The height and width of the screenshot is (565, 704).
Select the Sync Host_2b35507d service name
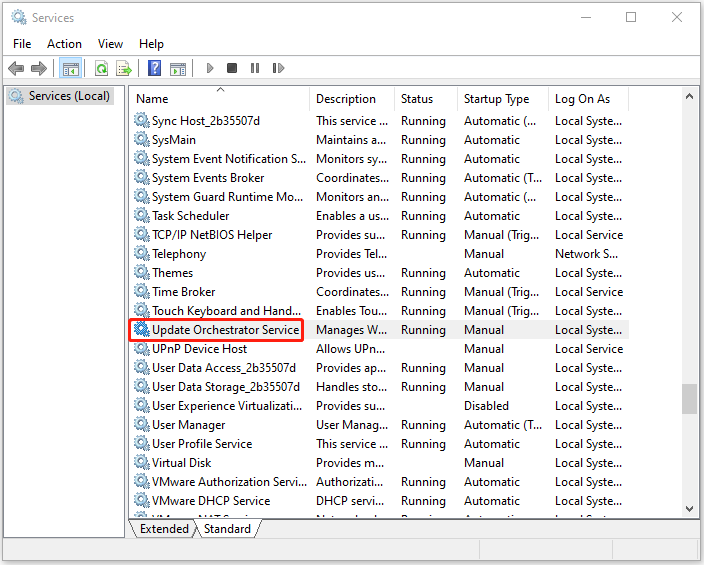click(206, 121)
